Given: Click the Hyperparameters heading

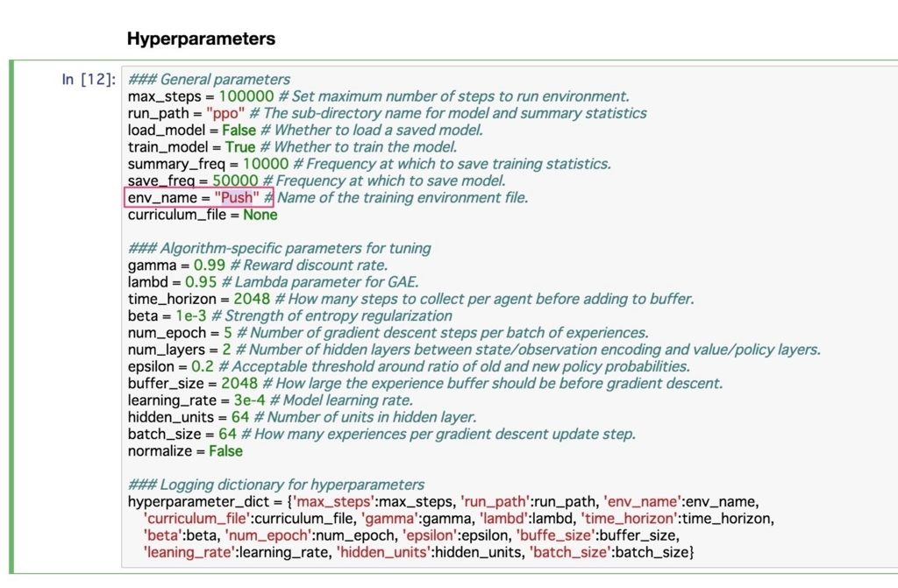Looking at the screenshot, I should coord(201,39).
